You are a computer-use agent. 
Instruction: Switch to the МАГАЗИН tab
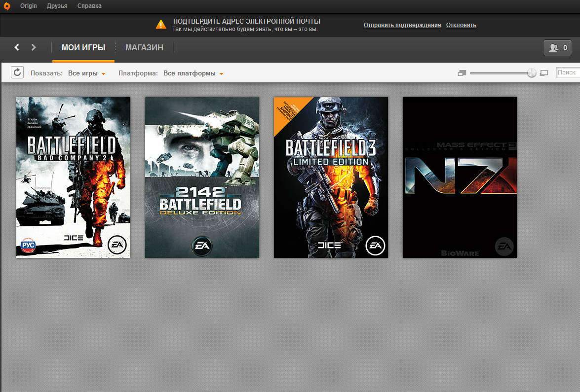coord(144,47)
